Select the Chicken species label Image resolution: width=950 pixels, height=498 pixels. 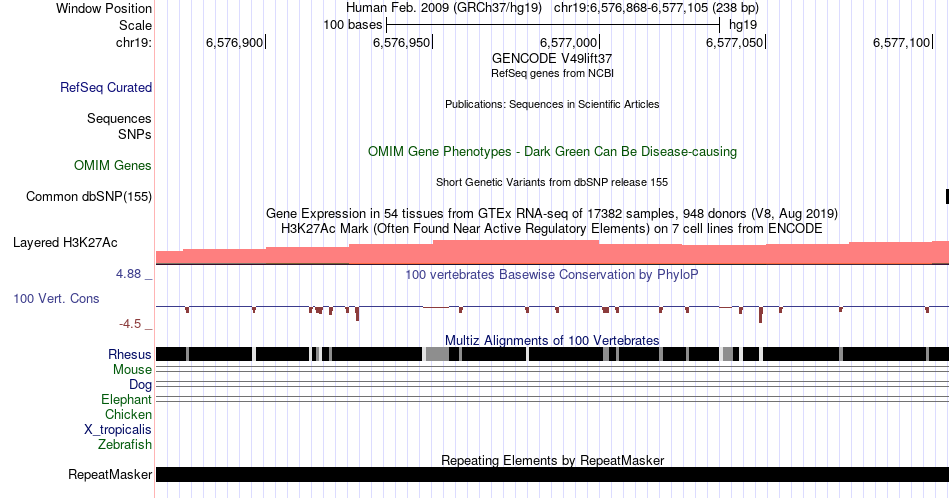tap(128, 414)
